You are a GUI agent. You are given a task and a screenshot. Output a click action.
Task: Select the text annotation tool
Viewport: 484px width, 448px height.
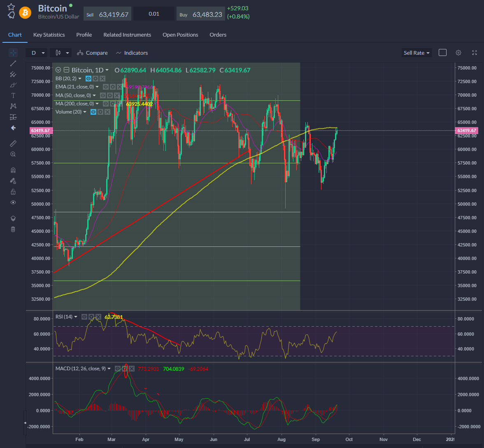13,95
